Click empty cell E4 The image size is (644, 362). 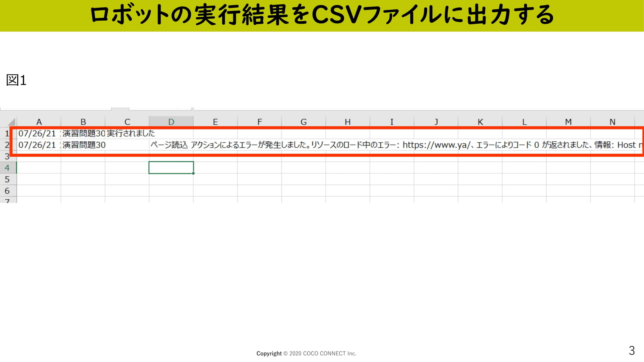coord(215,168)
